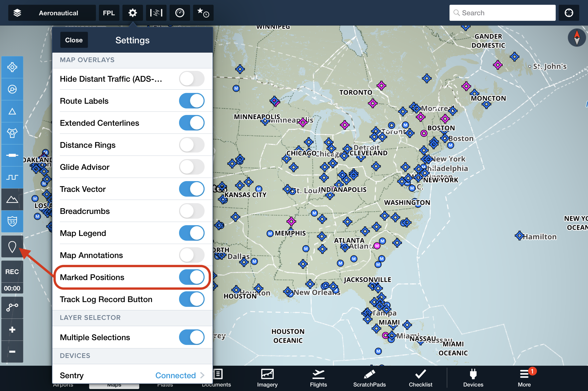
Task: Toggle airports filter sidebar icon
Action: [12, 67]
